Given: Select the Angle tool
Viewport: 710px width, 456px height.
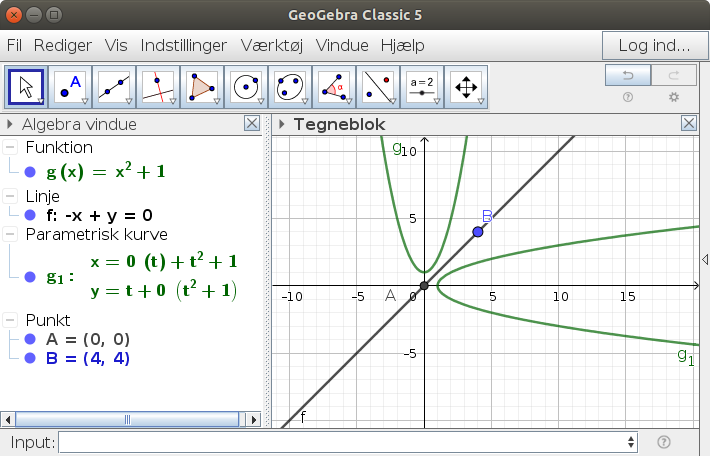Looking at the screenshot, I should [334, 87].
